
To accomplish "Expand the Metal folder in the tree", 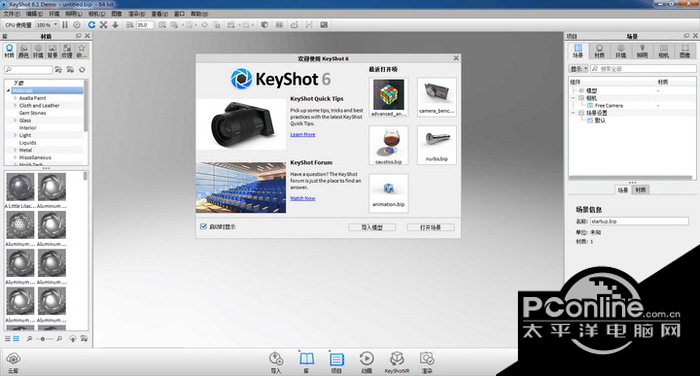I will tap(15, 150).
